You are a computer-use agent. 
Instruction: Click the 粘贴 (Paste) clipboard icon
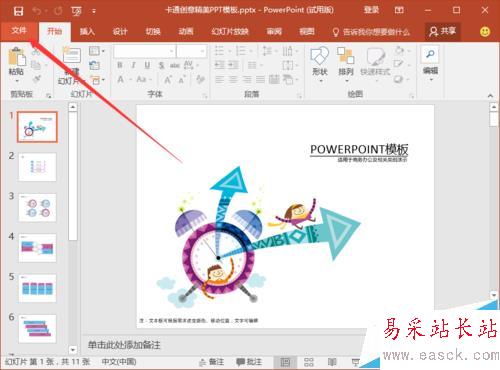(x=16, y=57)
